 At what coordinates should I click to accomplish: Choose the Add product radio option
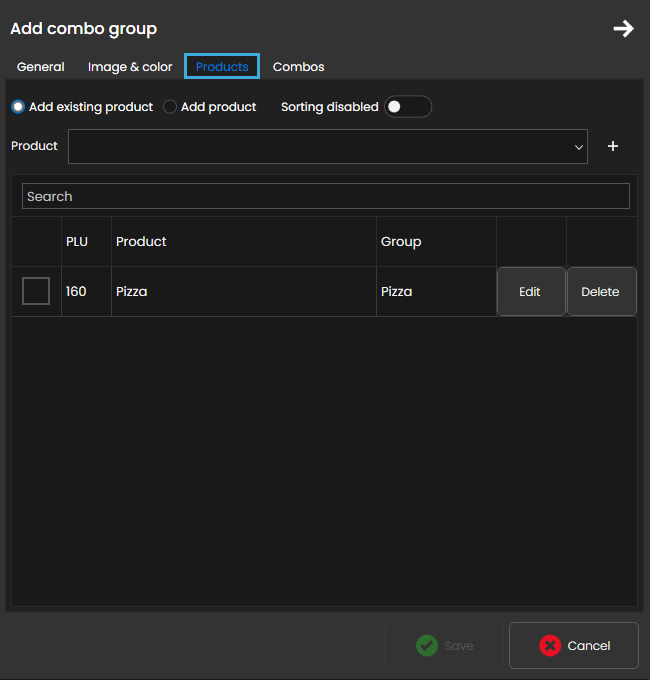(170, 107)
